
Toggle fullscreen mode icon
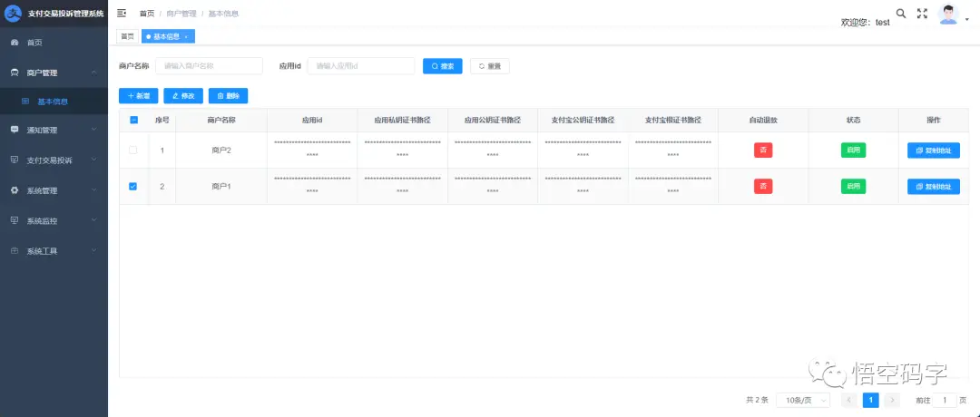[922, 13]
